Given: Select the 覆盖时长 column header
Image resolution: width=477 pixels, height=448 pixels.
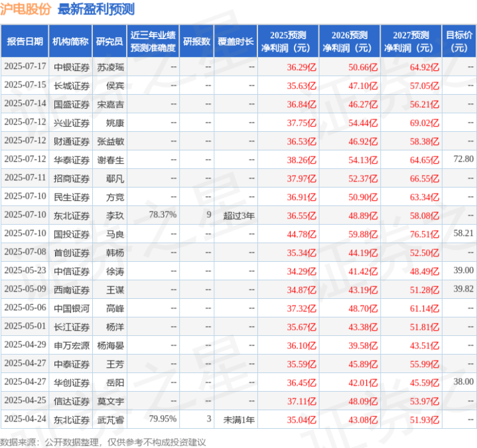Looking at the screenshot, I should [236, 41].
